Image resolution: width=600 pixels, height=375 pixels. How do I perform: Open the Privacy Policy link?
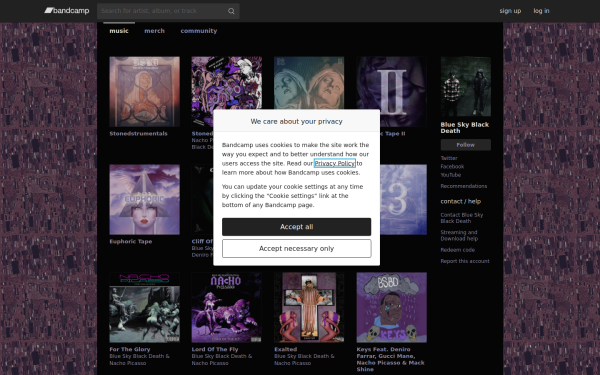tap(335, 163)
